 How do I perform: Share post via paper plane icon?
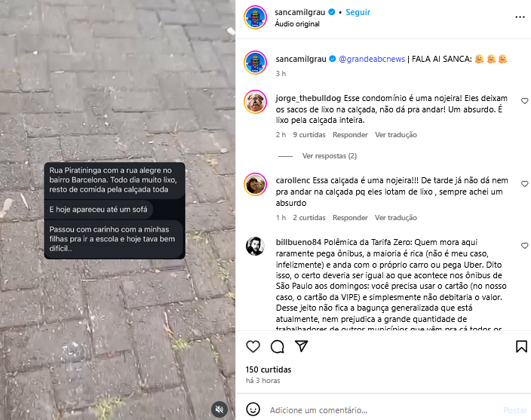[x=302, y=346]
